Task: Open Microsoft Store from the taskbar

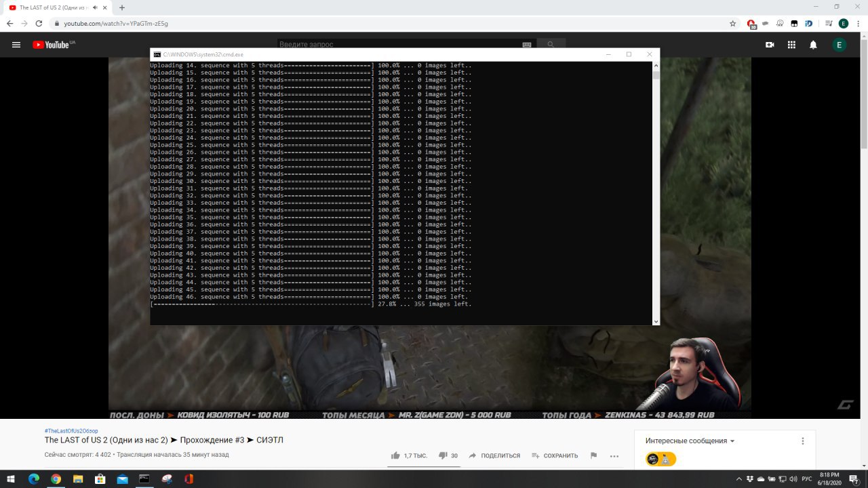Action: point(100,479)
